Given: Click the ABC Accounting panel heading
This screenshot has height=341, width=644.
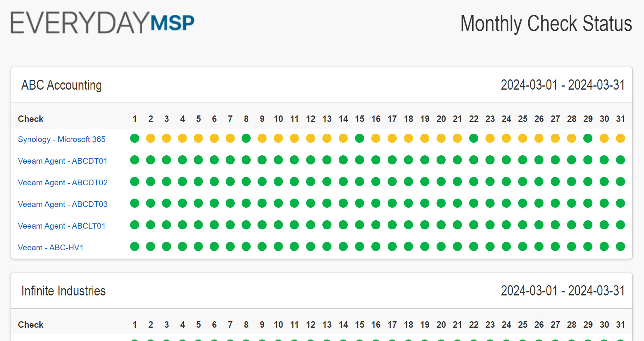Looking at the screenshot, I should [x=61, y=85].
